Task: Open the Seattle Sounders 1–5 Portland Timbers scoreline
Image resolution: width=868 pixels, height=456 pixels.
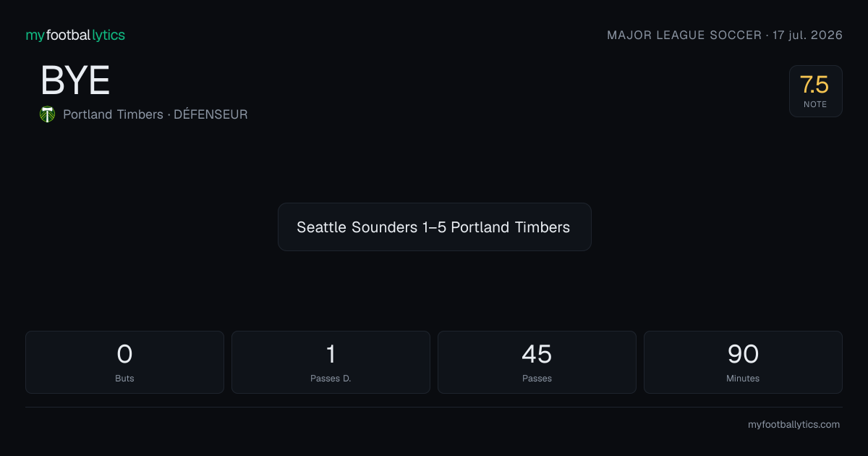Action: pos(434,227)
